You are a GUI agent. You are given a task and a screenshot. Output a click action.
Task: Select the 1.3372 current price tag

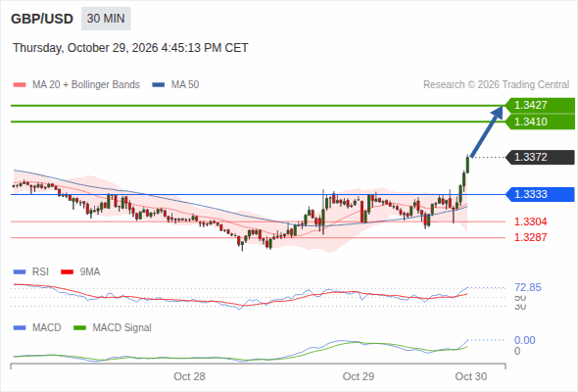540,157
